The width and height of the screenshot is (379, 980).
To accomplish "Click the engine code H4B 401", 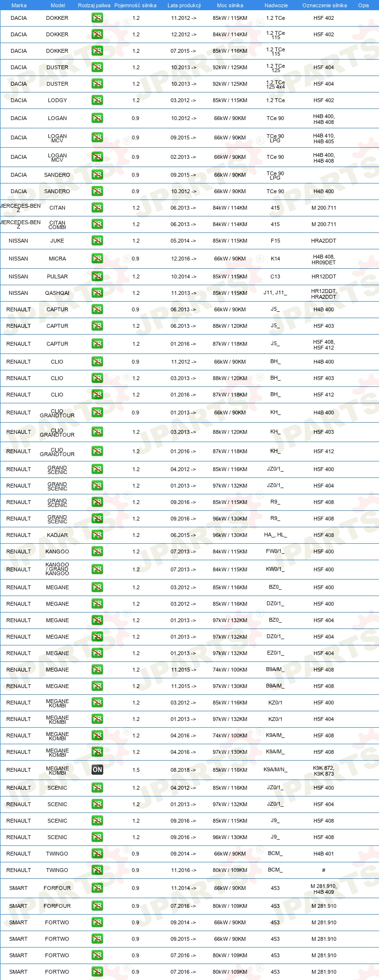I will tap(324, 854).
